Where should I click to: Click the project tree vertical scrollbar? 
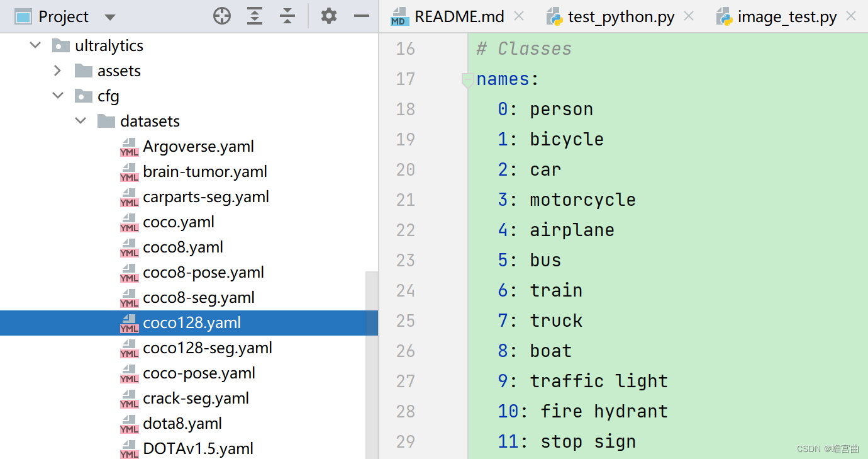372,365
